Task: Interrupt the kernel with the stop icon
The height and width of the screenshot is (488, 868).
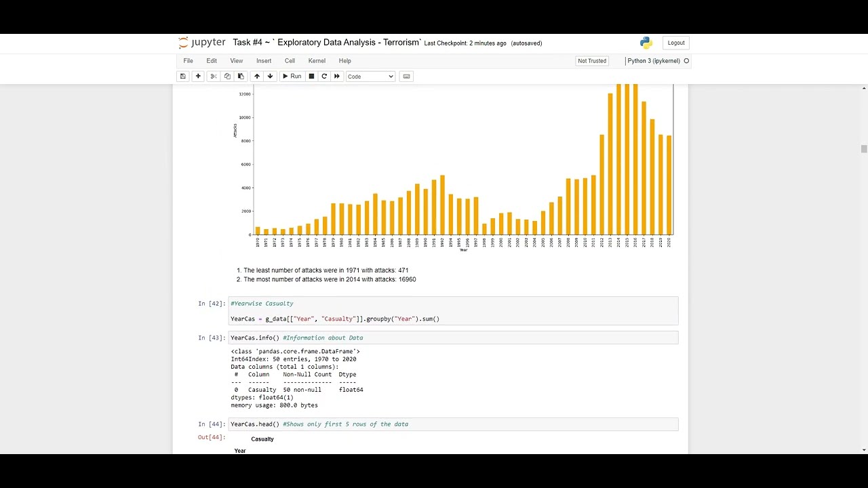Action: 311,77
